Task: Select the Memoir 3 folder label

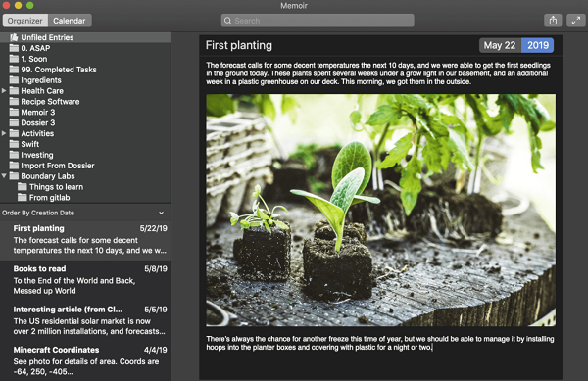Action: click(x=38, y=112)
